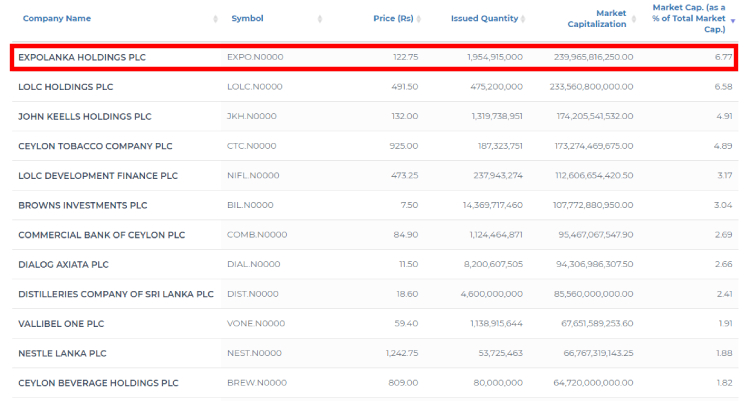This screenshot has width=750, height=401.
Task: Click sort arrows beside Company Name
Action: [215, 19]
